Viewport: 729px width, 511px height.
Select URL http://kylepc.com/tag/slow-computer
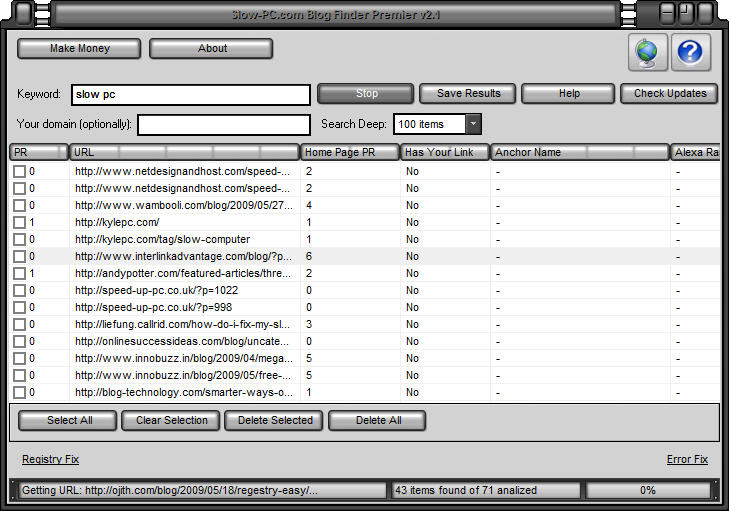point(162,239)
